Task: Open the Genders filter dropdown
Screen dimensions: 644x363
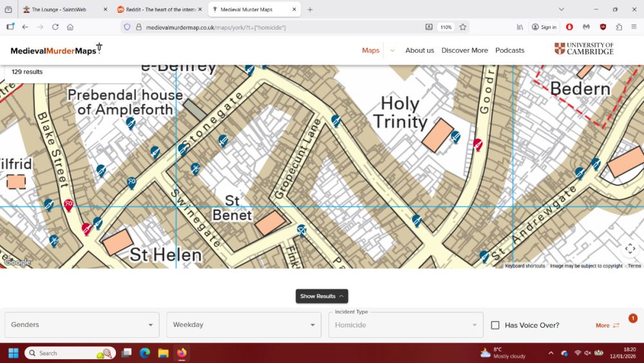Action: pos(82,325)
